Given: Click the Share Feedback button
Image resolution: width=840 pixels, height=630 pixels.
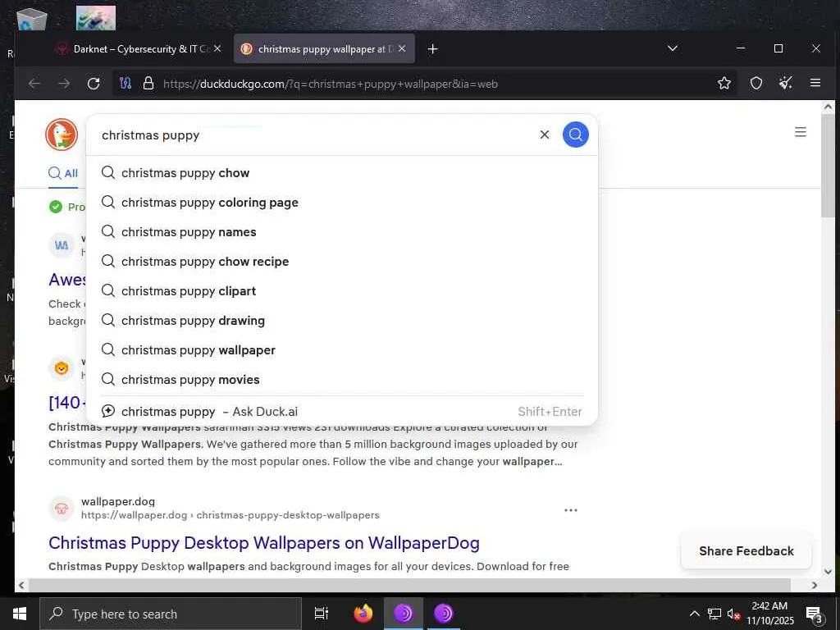Looking at the screenshot, I should coord(746,550).
